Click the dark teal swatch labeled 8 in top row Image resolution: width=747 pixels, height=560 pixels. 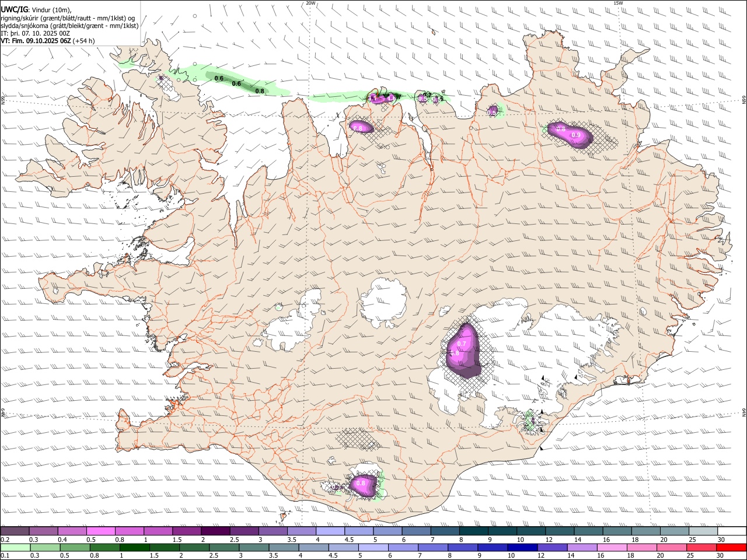(474, 531)
